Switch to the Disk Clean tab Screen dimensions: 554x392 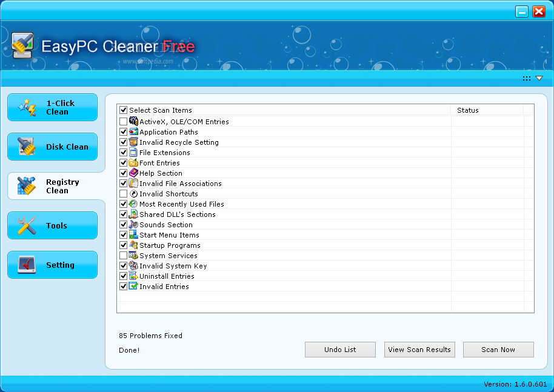click(52, 147)
